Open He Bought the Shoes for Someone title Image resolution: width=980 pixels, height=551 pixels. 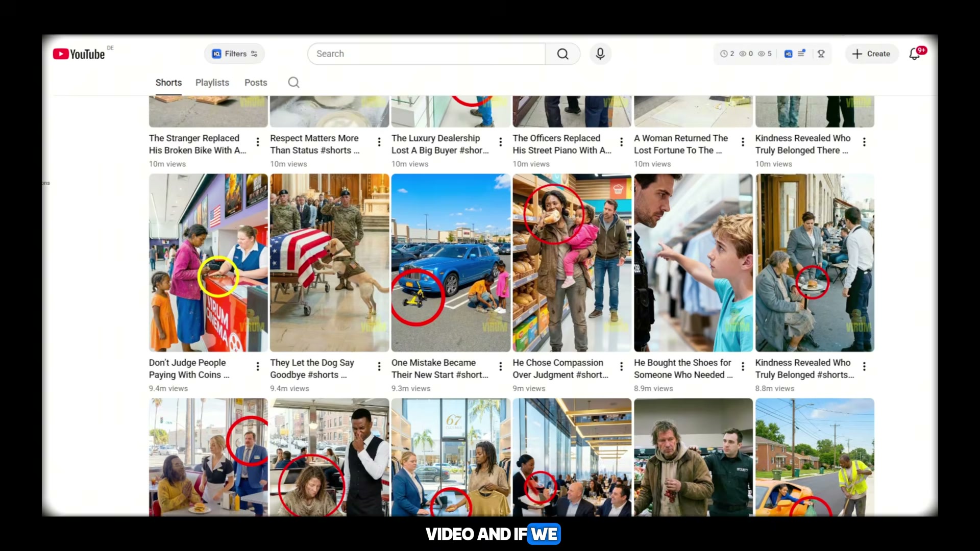683,369
